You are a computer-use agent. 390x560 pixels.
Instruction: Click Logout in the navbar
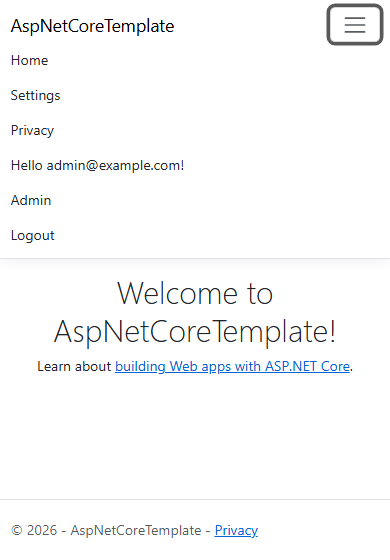pyautogui.click(x=32, y=235)
